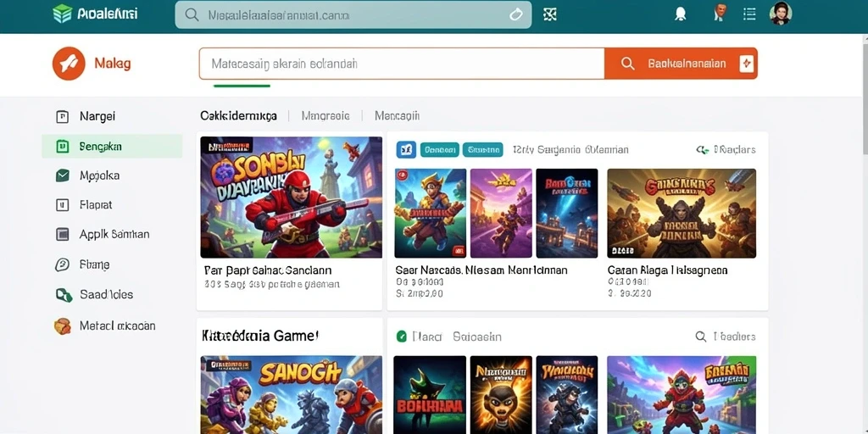Open the upper Fbaclars link

735,149
